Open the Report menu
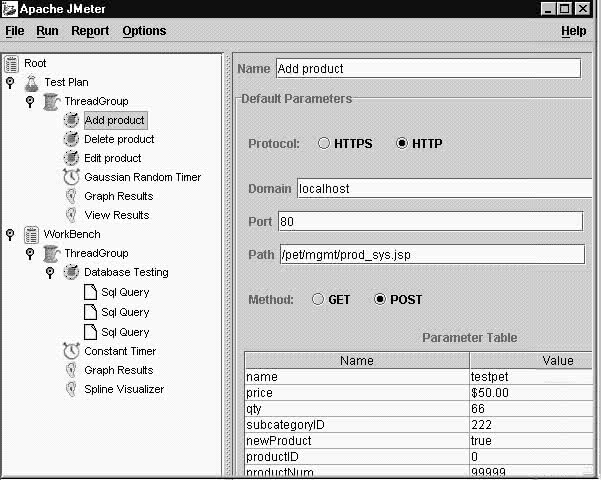The image size is (601, 480). click(90, 31)
